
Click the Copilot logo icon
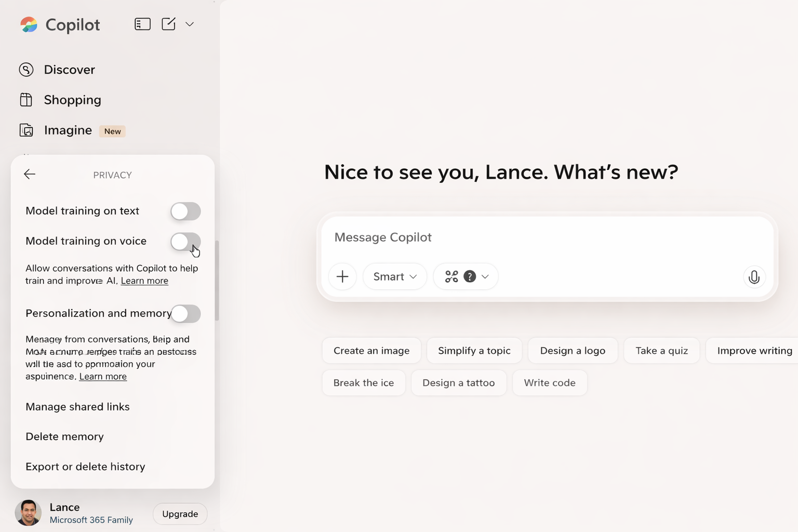[29, 24]
